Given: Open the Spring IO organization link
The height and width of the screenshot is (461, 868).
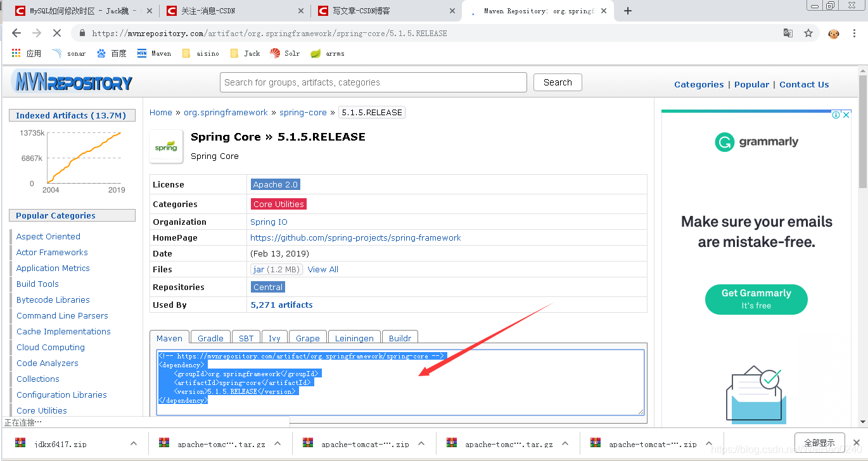Looking at the screenshot, I should [x=269, y=222].
